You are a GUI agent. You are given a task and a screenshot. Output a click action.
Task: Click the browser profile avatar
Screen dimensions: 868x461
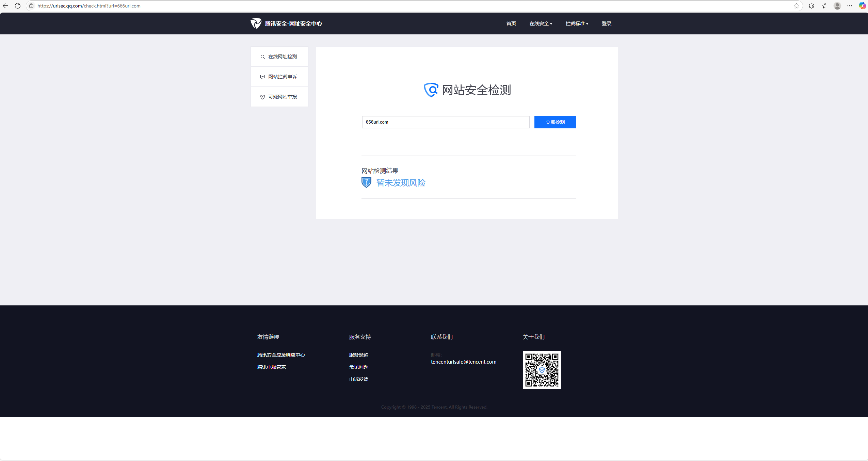[x=837, y=6]
